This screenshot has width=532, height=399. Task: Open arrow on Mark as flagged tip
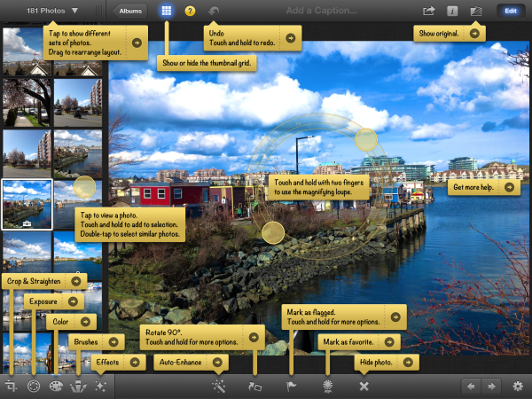(395, 317)
